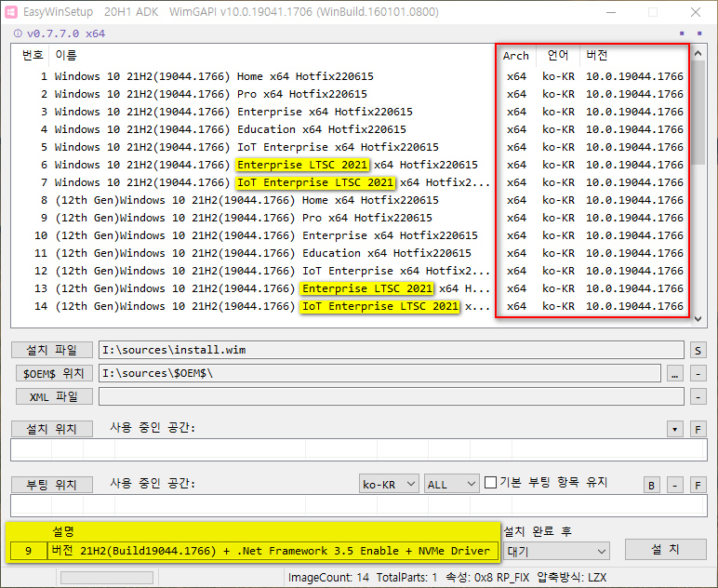Click the 언어 column header
The width and height of the screenshot is (718, 588).
pos(558,56)
